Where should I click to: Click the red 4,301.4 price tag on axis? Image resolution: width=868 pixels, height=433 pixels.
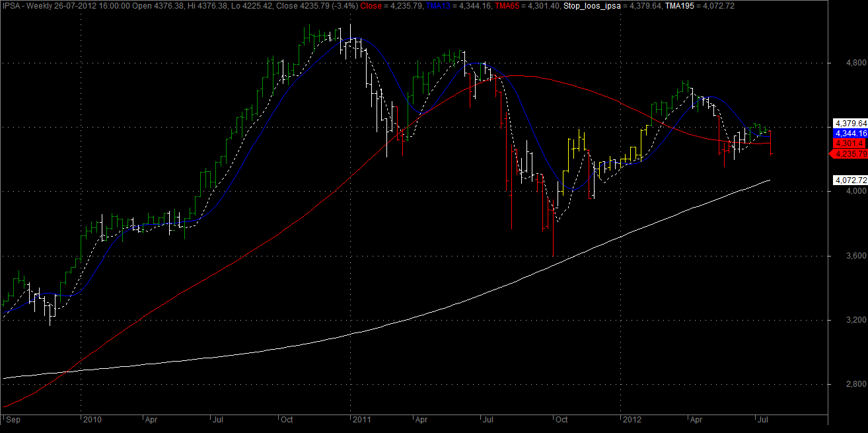pos(850,143)
